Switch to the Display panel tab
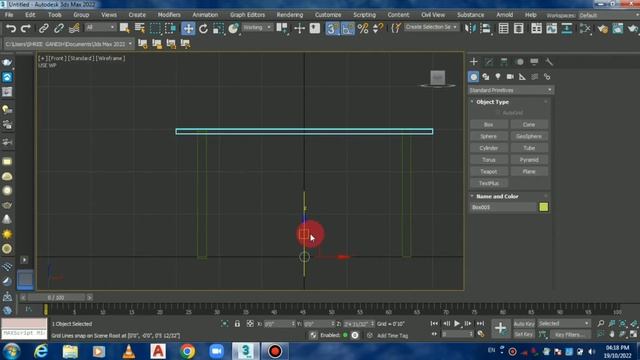The width and height of the screenshot is (640, 360). pyautogui.click(x=534, y=62)
